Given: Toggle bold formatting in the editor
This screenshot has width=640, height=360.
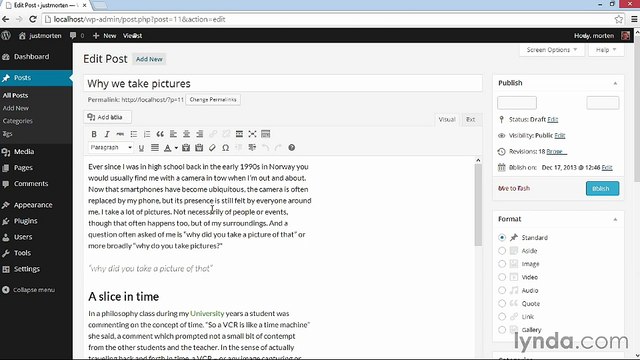Looking at the screenshot, I should pyautogui.click(x=94, y=134).
